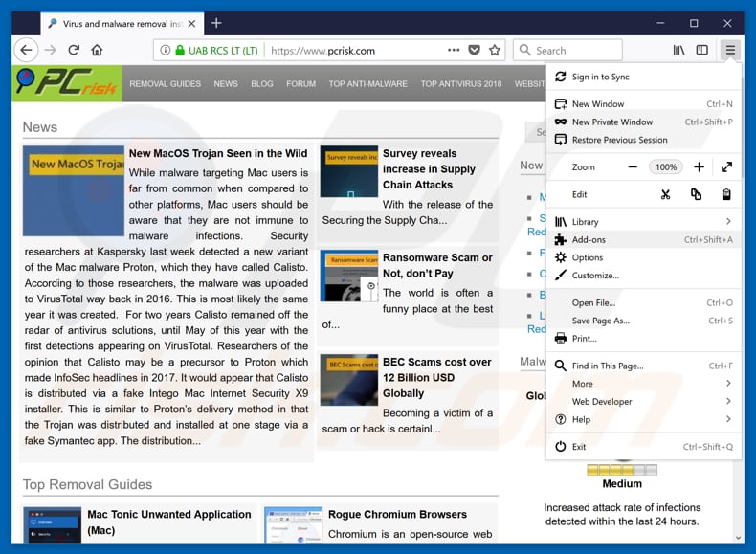Click the forward navigation arrow
756x554 pixels.
tap(50, 50)
